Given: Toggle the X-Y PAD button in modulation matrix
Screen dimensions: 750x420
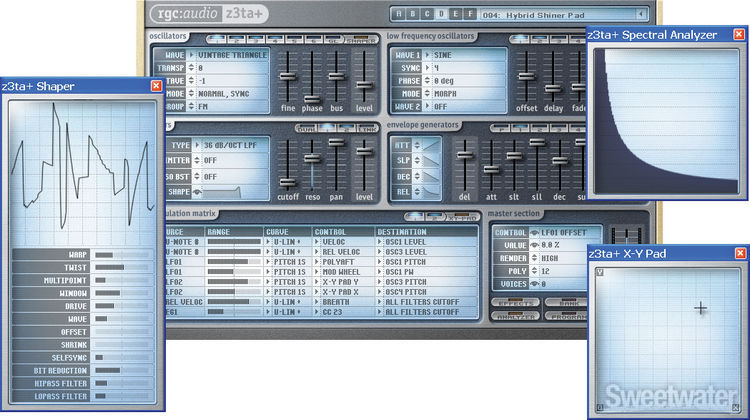Looking at the screenshot, I should [x=463, y=217].
